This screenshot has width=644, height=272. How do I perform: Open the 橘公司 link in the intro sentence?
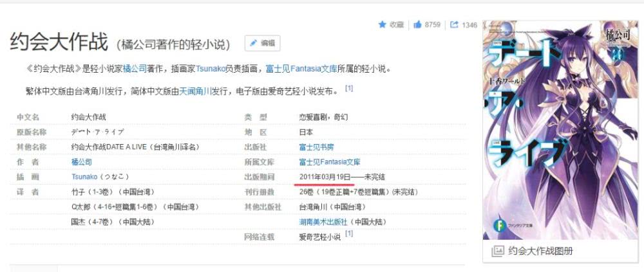(135, 69)
